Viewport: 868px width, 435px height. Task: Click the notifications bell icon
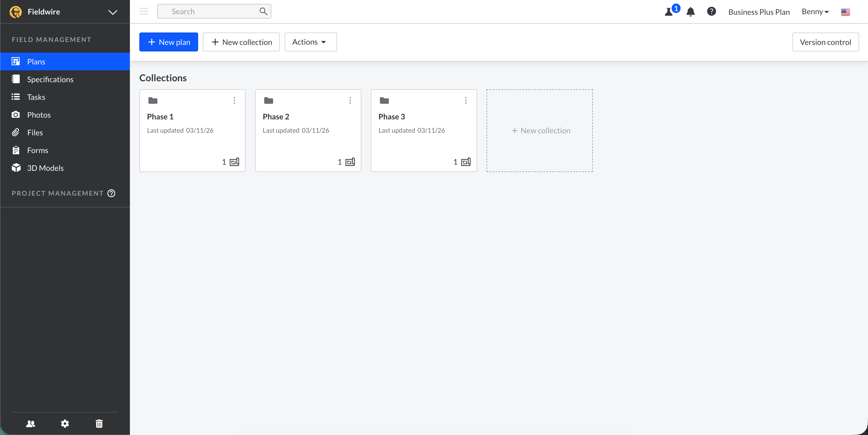tap(691, 12)
